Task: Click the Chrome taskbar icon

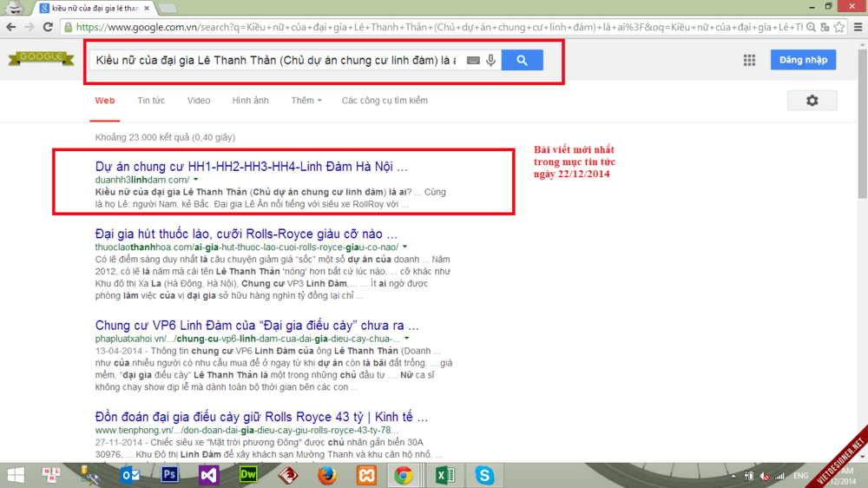Action: (404, 475)
